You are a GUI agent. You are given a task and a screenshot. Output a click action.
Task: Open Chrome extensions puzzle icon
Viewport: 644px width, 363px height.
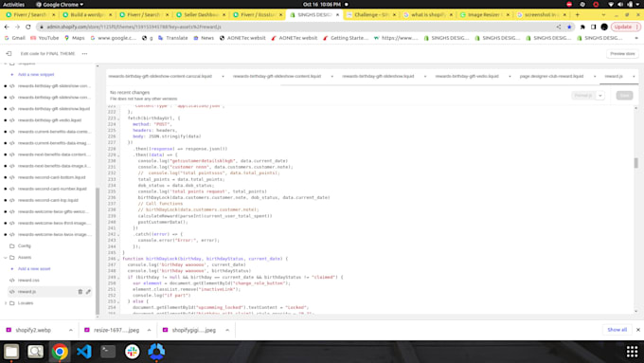tap(582, 27)
